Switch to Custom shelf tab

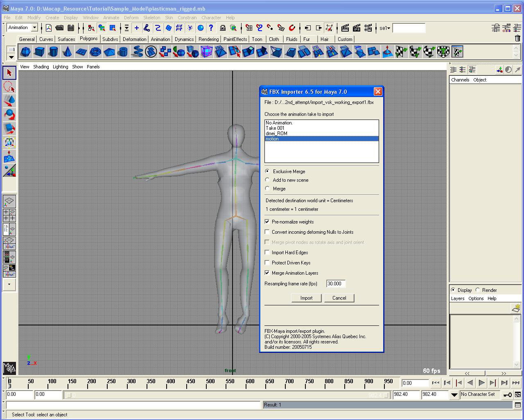pos(345,39)
